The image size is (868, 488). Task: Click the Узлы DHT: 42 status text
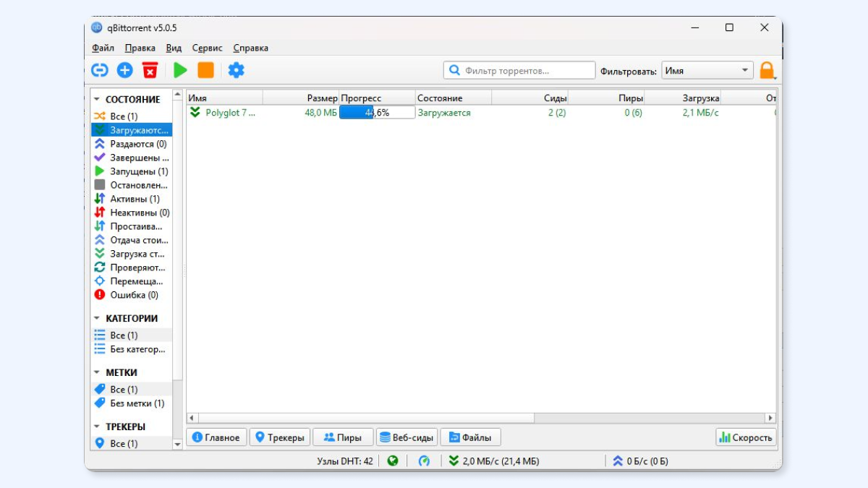coord(345,461)
